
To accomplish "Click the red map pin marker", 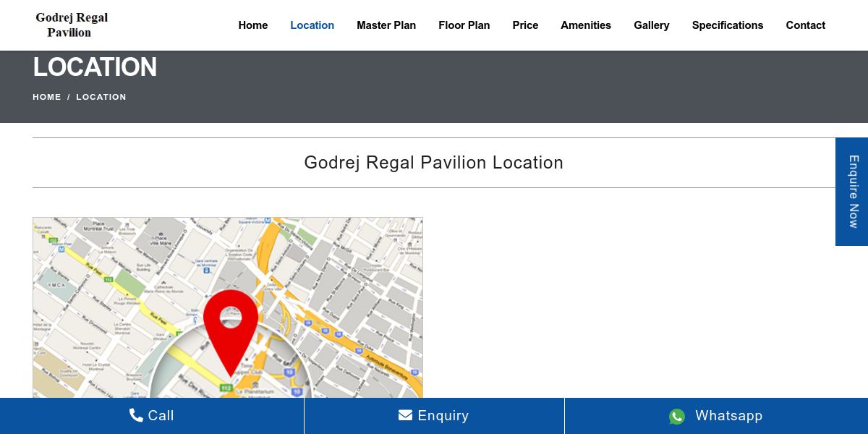I will (231, 333).
